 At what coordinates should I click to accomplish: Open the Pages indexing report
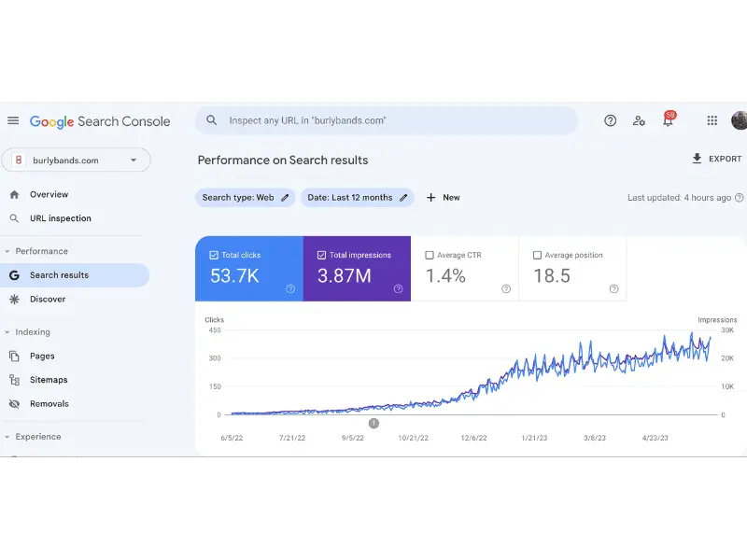42,356
